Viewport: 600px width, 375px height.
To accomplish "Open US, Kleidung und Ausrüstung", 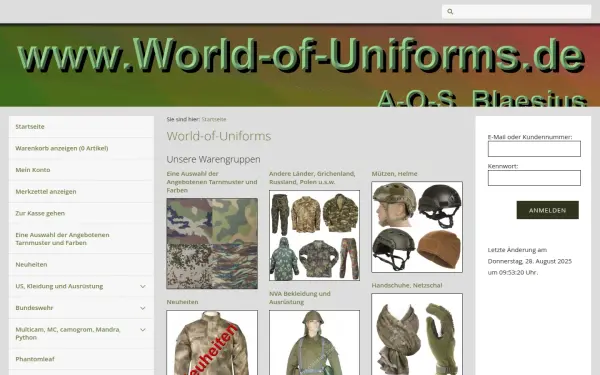I will pos(59,286).
